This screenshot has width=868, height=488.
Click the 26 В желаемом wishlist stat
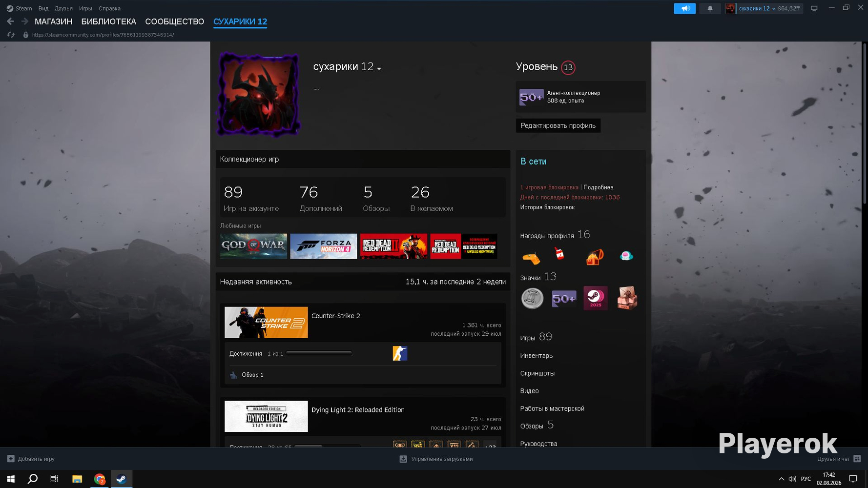coord(432,199)
